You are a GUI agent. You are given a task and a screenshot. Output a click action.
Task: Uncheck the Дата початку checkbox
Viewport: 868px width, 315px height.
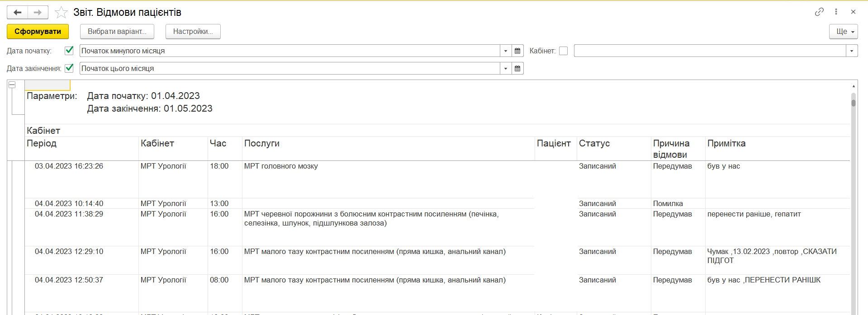[x=69, y=51]
